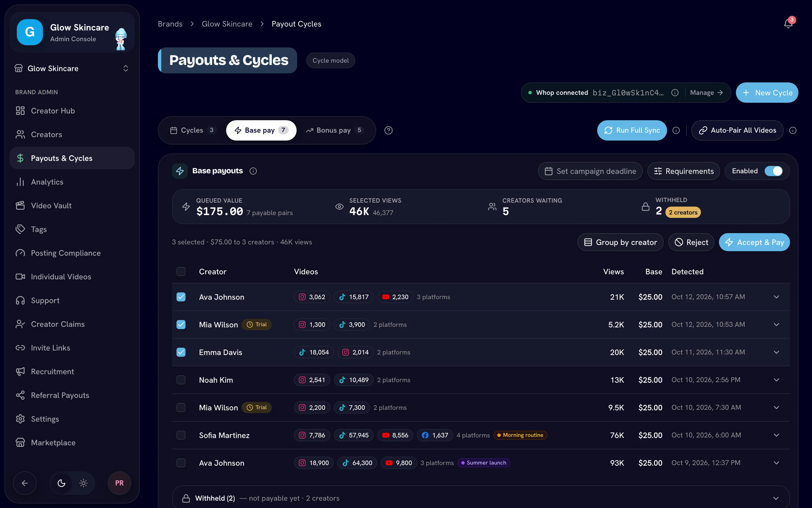Image resolution: width=812 pixels, height=508 pixels.
Task: Expand Sofia Martinez's payout row
Action: 776,435
